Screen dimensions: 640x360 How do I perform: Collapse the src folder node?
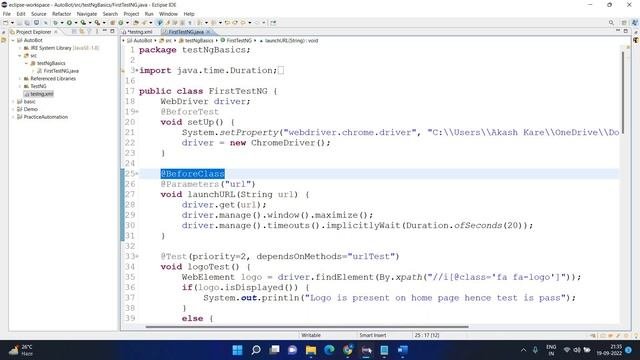click(x=20, y=56)
